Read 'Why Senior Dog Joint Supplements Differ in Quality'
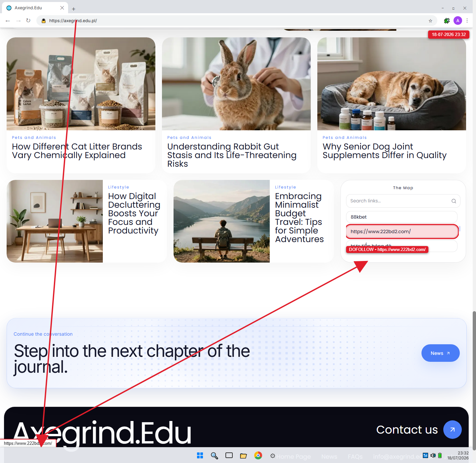This screenshot has width=476, height=463. coord(384,151)
